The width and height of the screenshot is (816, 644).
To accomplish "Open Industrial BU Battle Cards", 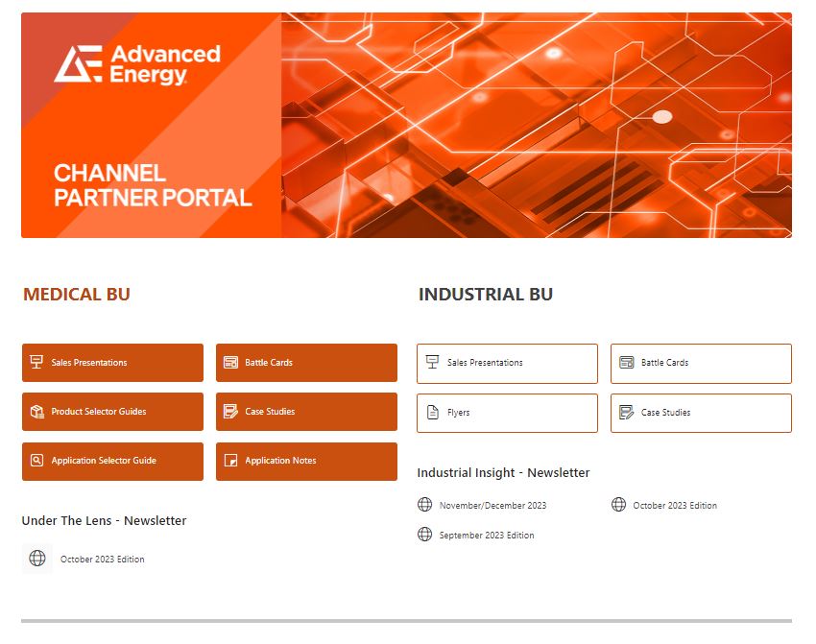I will (x=701, y=364).
